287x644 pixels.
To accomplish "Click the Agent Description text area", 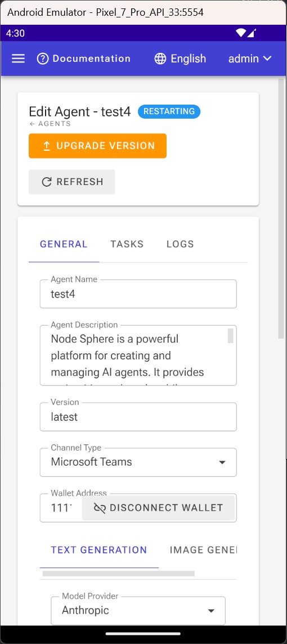I will click(x=138, y=355).
